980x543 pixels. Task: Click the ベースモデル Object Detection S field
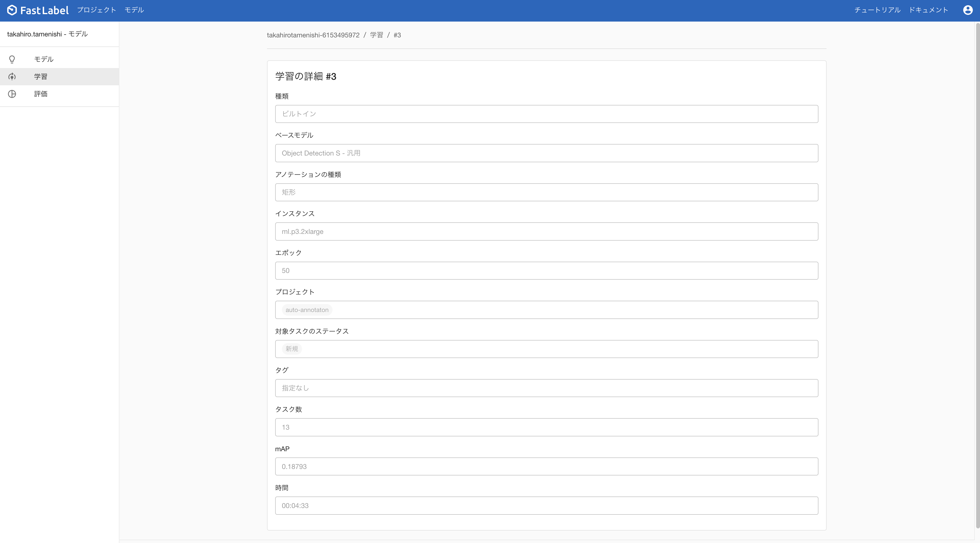(x=546, y=153)
